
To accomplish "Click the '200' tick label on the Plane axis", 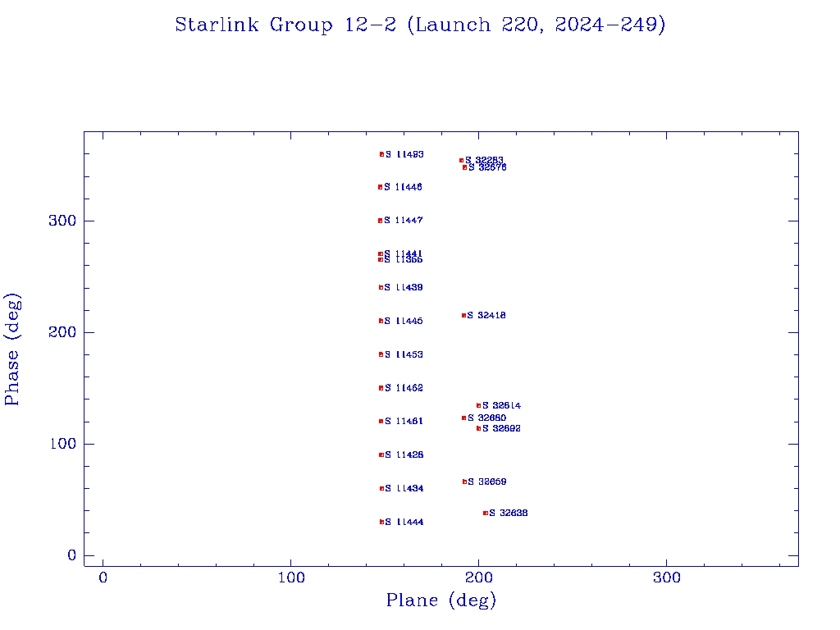I will click(479, 578).
